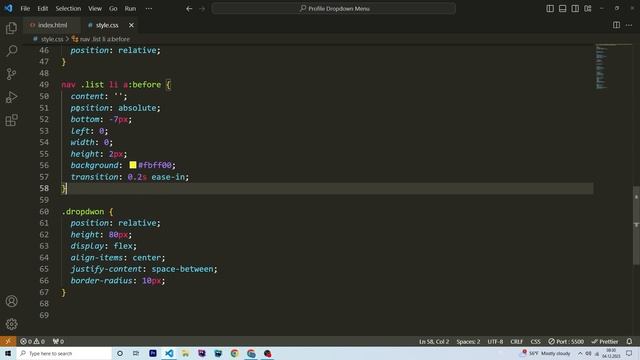Open the Edit menu
640x360 pixels.
42,9
